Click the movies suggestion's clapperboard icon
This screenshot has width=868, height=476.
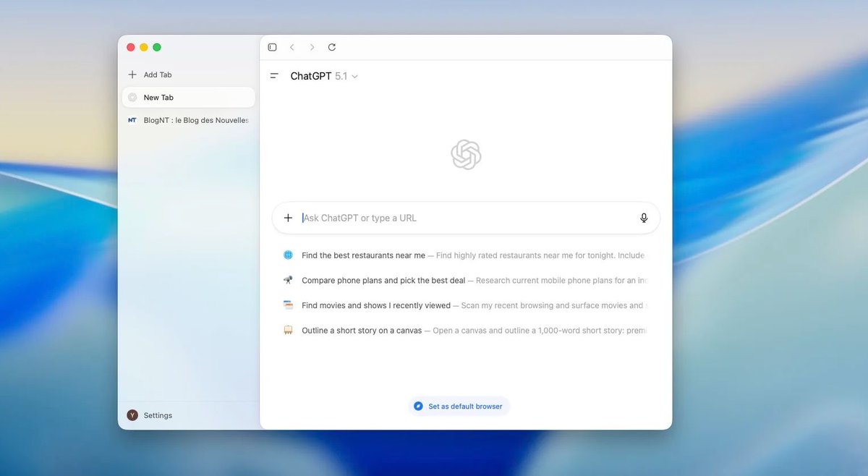[x=288, y=305]
